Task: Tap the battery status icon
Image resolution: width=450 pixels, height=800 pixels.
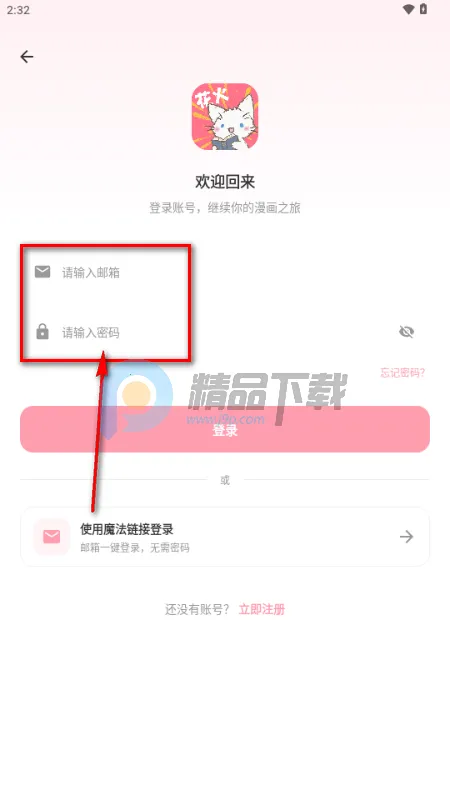Action: [x=423, y=9]
